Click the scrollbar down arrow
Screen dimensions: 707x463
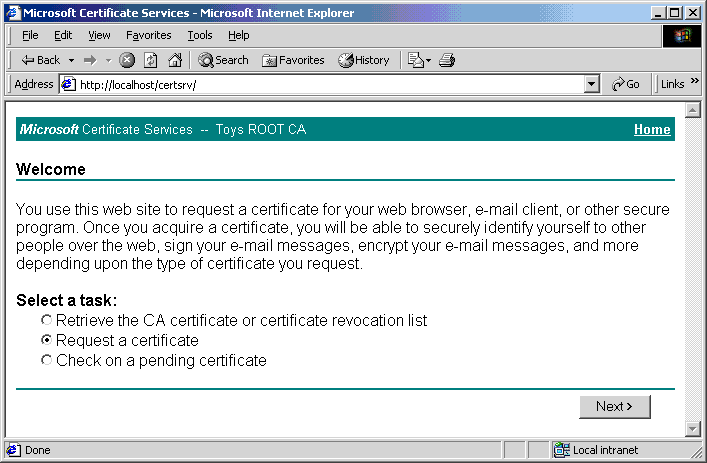coord(693,429)
